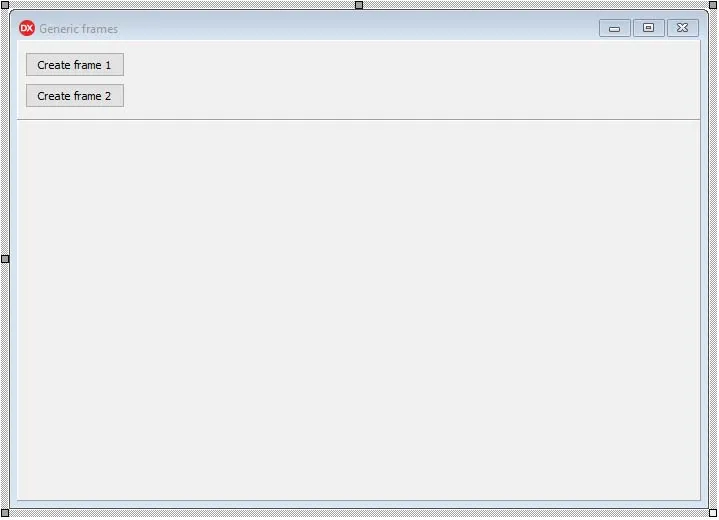Screen dimensions: 719x520
Task: Open the DX application icon system menu
Action: pos(27,28)
